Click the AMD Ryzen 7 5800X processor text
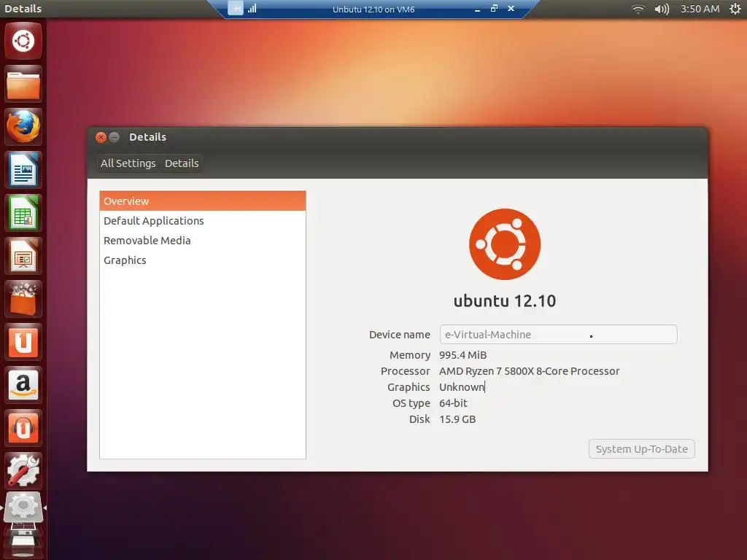Screen dimensions: 747x560 [530, 371]
